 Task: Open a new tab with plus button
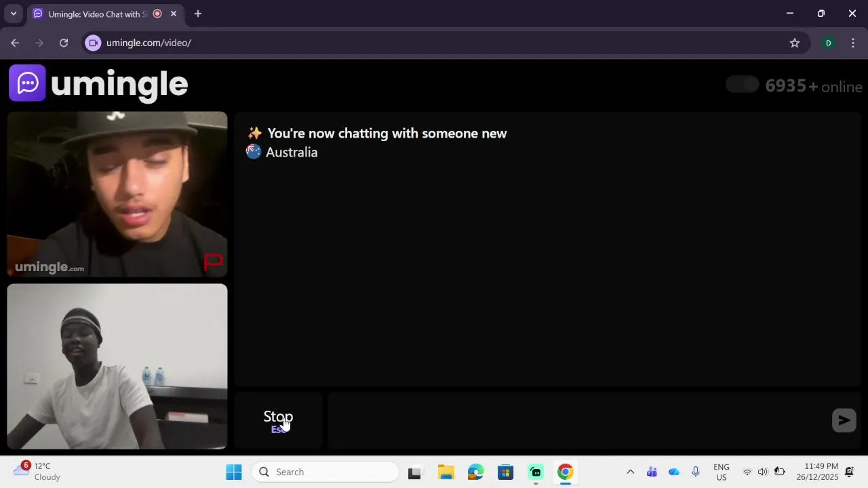[198, 14]
